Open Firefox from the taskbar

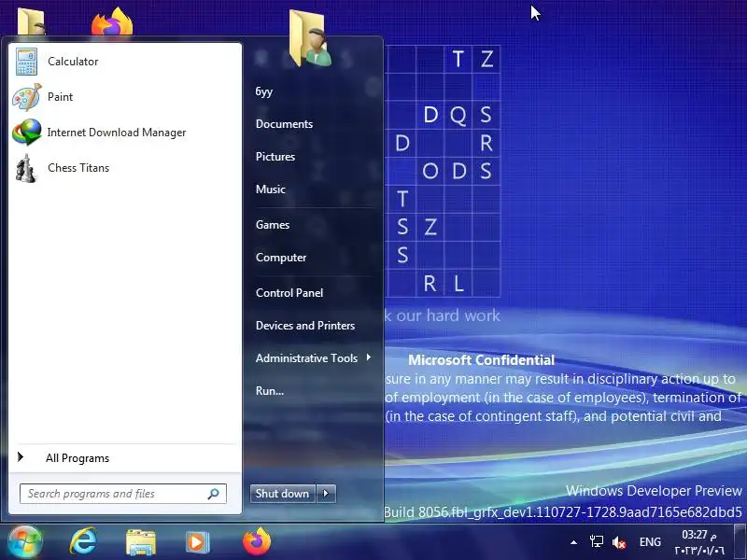pos(256,541)
